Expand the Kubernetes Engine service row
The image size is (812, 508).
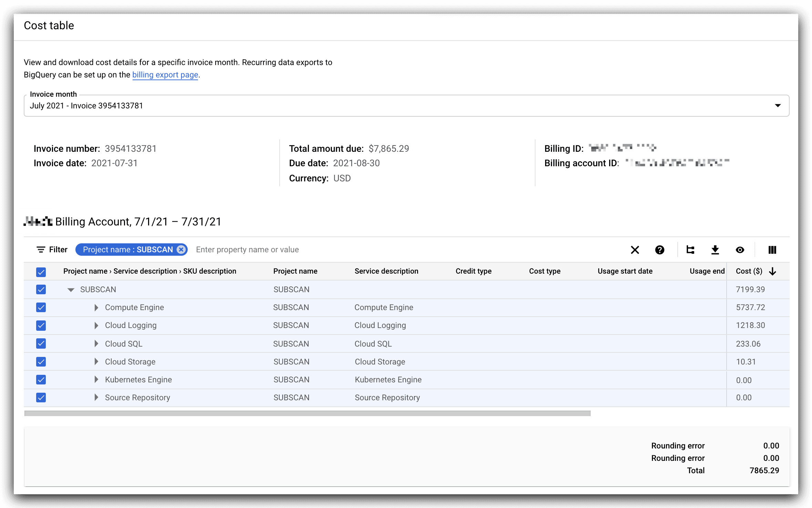click(x=96, y=380)
